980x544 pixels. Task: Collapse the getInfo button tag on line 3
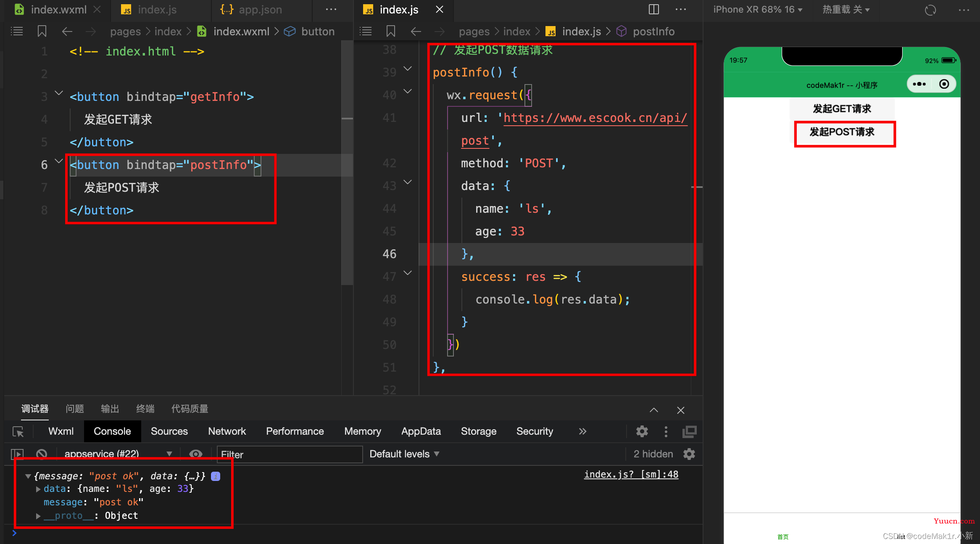(x=59, y=93)
